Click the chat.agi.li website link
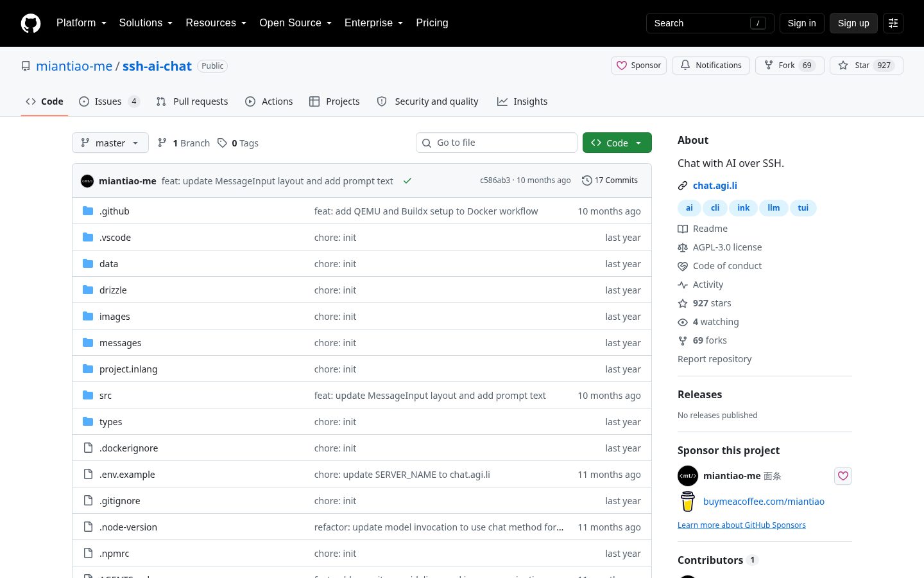924x578 pixels. [715, 186]
